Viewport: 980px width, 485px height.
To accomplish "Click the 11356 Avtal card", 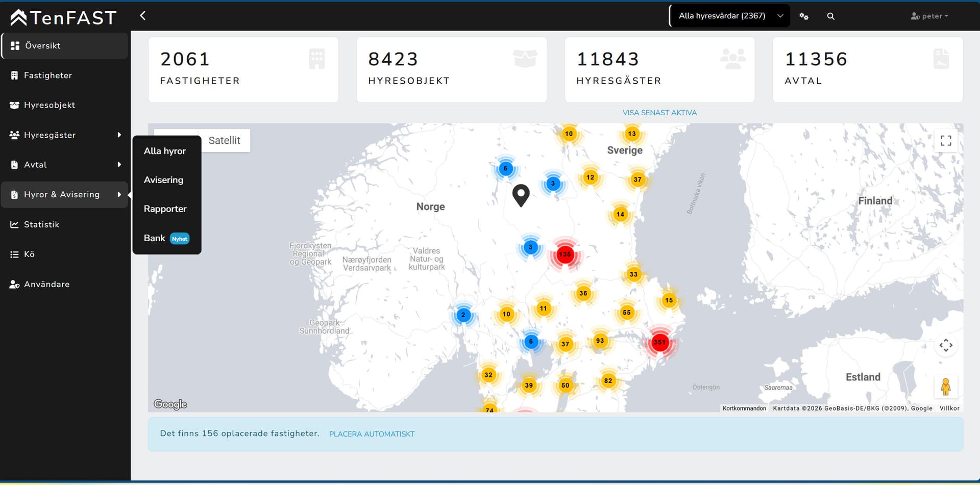I will click(868, 70).
